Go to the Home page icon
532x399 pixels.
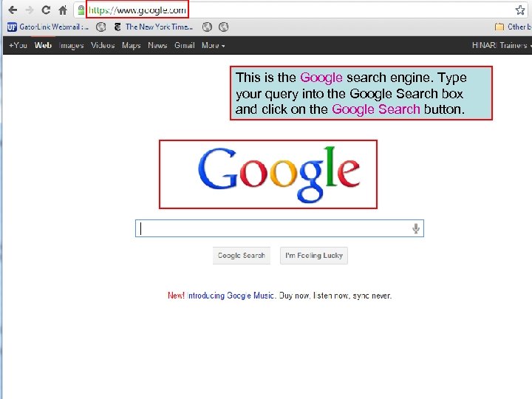tap(63, 10)
